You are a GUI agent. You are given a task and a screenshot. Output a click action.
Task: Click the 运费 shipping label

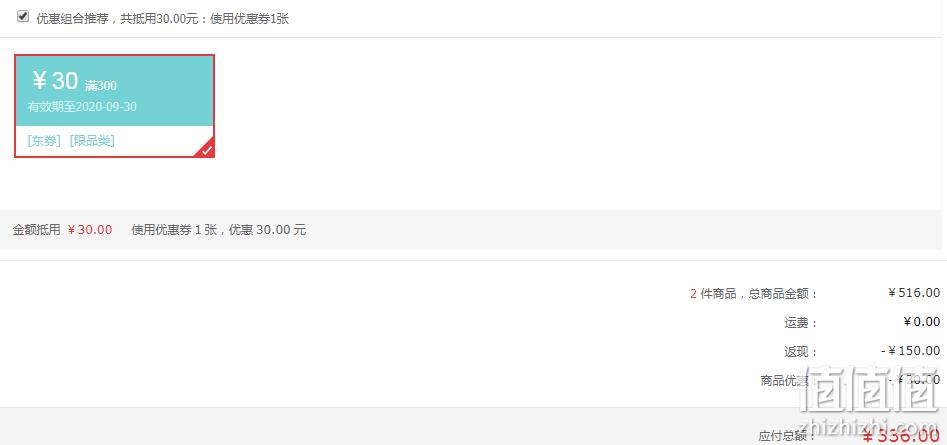[x=801, y=323]
